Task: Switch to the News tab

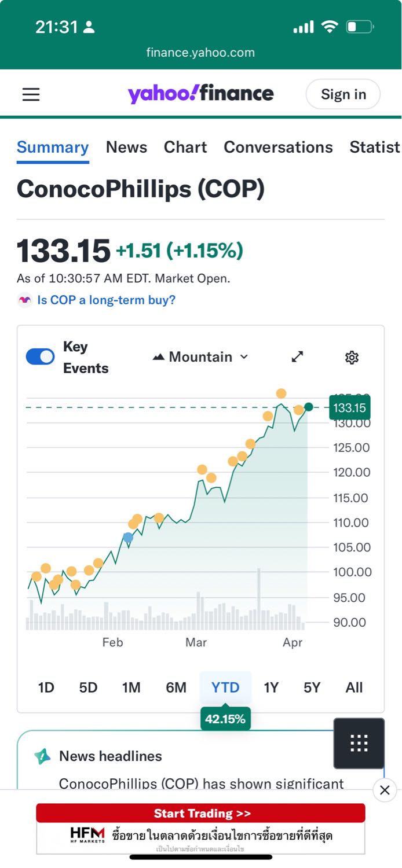Action: click(x=126, y=147)
